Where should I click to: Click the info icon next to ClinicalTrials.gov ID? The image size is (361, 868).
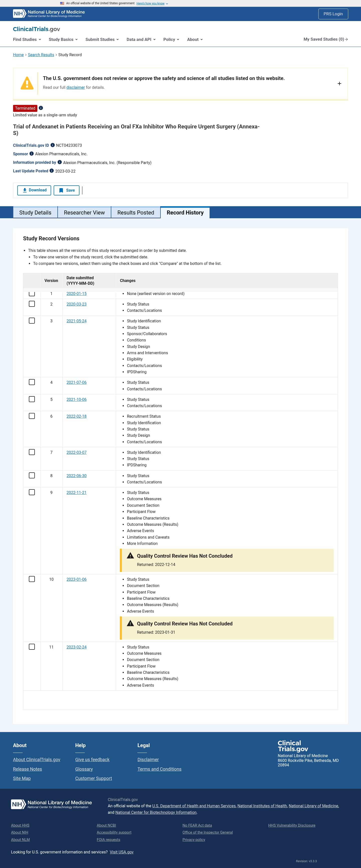53,145
